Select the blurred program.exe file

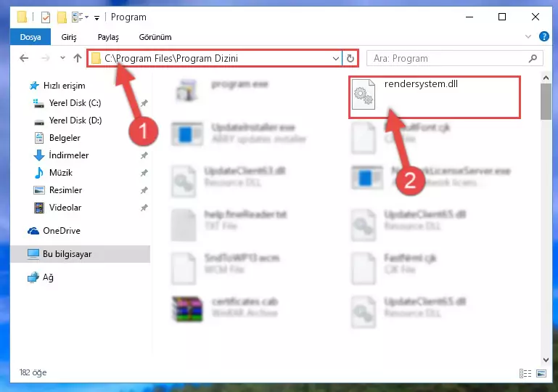tap(223, 90)
